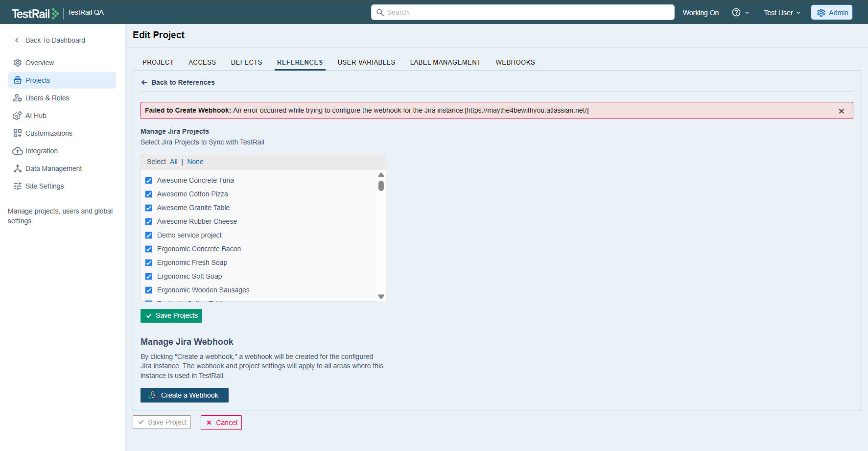The image size is (868, 451).
Task: Uncheck Awesome Rubber Cheese checkbox
Action: coord(149,221)
